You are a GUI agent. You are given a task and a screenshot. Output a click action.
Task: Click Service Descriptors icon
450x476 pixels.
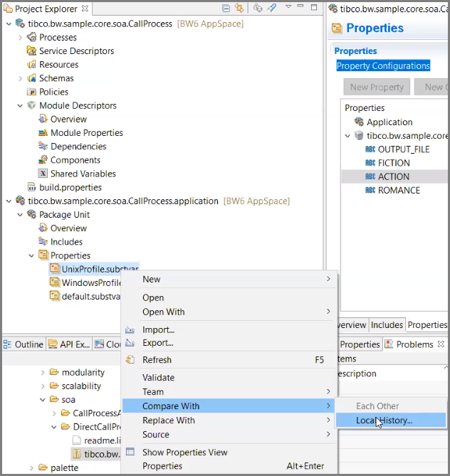click(x=31, y=51)
